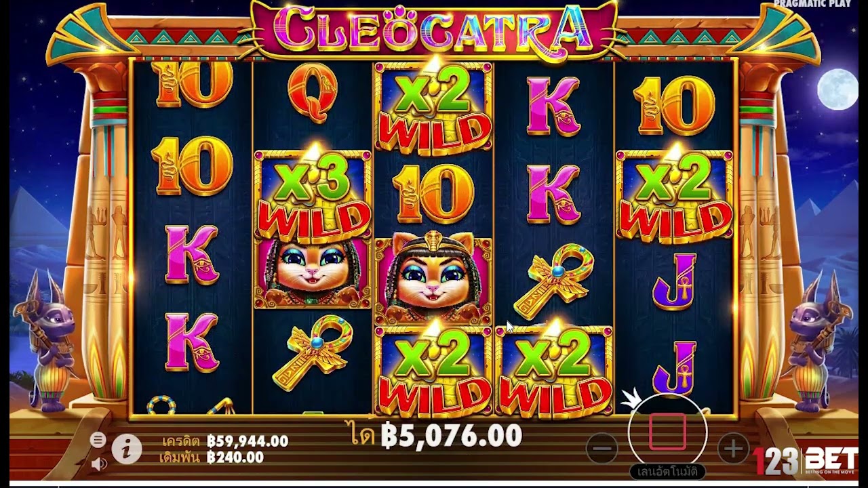Click the 123BET logo

pos(806,461)
